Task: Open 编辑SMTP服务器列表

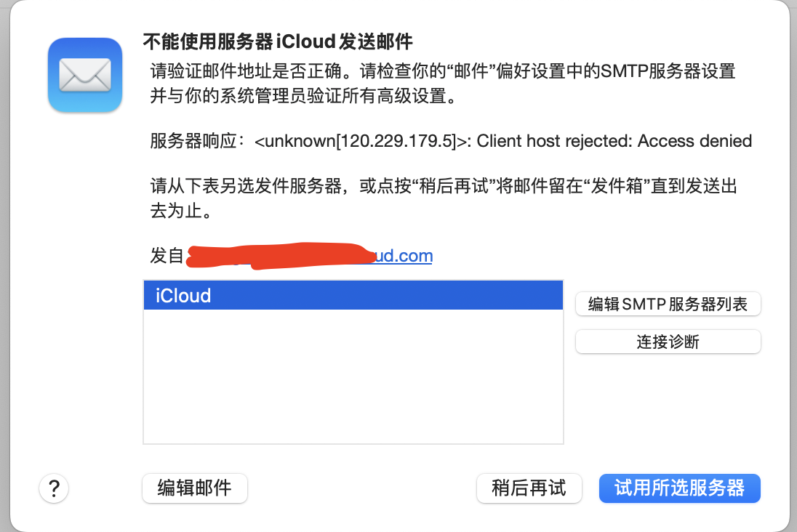Action: pyautogui.click(x=668, y=305)
